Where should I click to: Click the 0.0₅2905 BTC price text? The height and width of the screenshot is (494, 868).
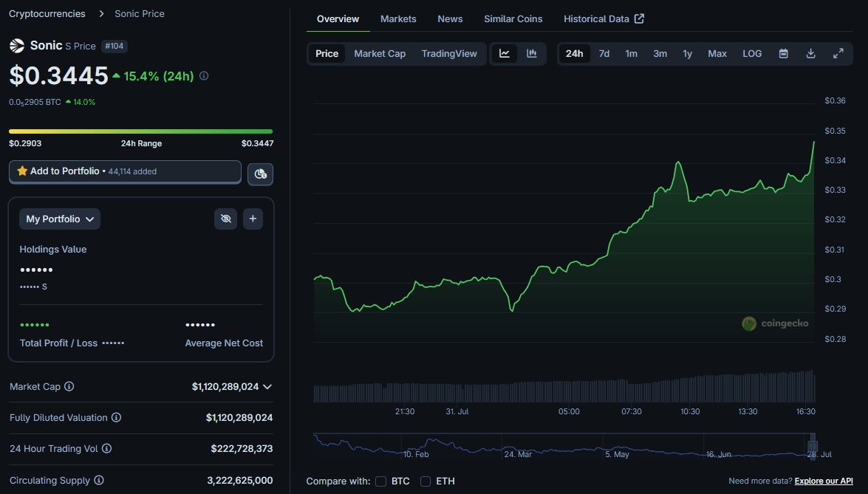35,103
